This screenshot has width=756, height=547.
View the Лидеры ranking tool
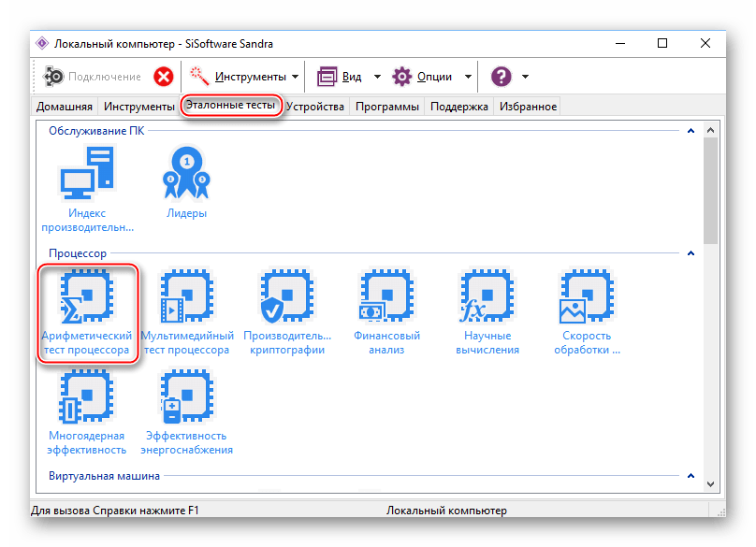click(187, 173)
